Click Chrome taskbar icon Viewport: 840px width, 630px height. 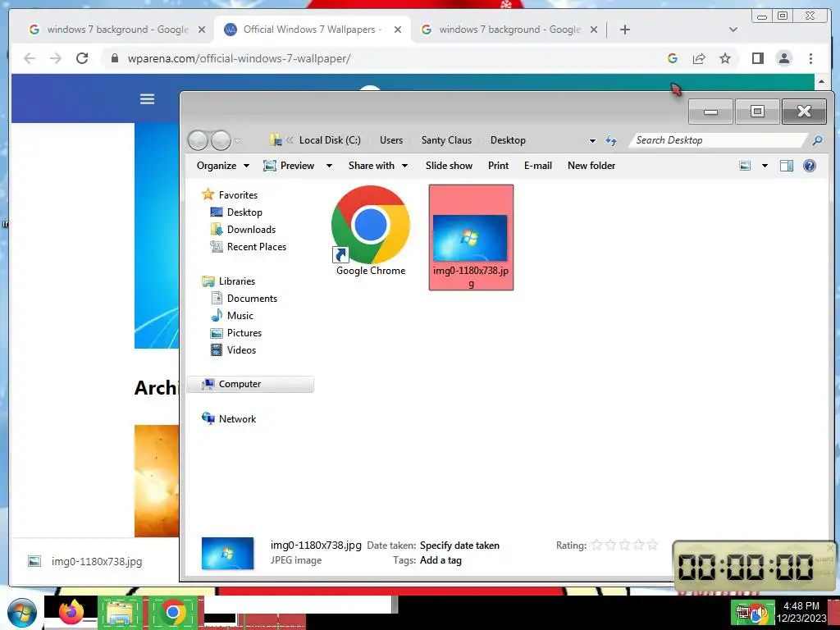pyautogui.click(x=172, y=612)
